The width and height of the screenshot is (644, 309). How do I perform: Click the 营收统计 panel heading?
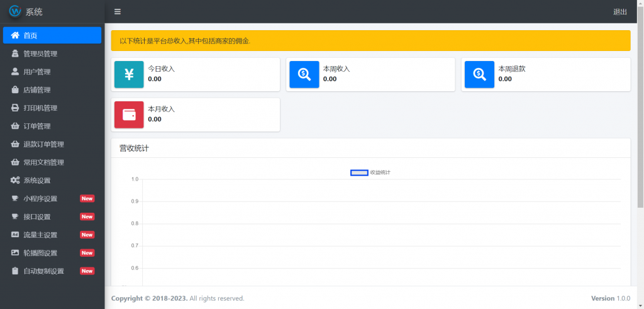(135, 149)
